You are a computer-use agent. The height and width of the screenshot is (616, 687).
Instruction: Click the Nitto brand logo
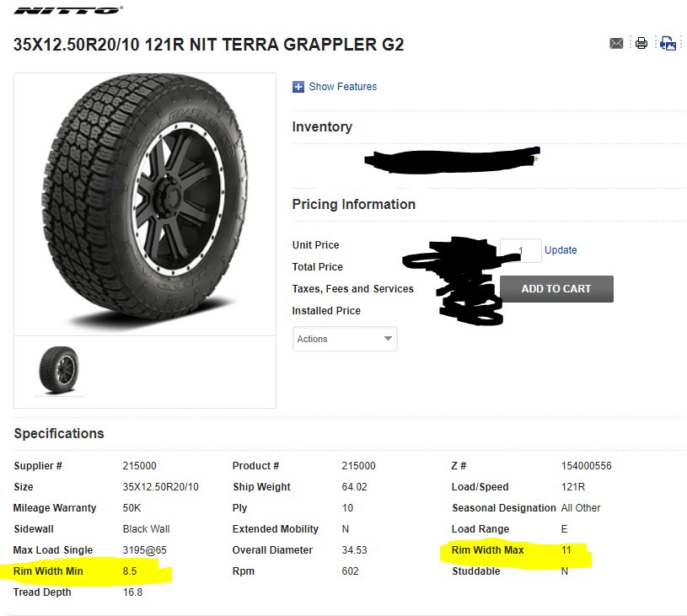click(68, 10)
